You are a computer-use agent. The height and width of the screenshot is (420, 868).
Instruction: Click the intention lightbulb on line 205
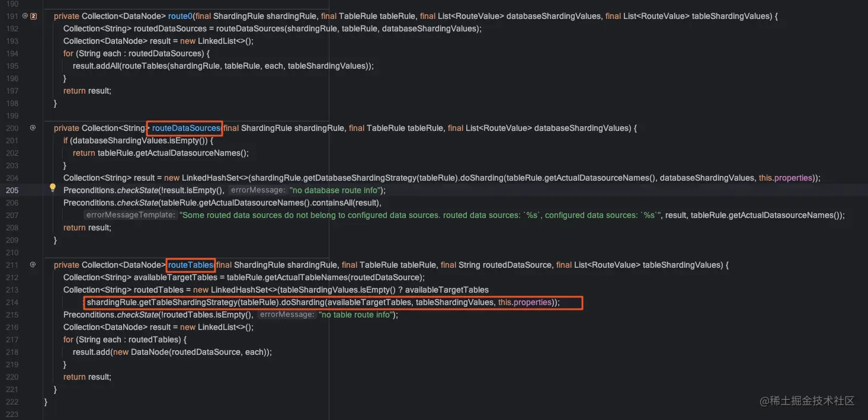pos(52,188)
